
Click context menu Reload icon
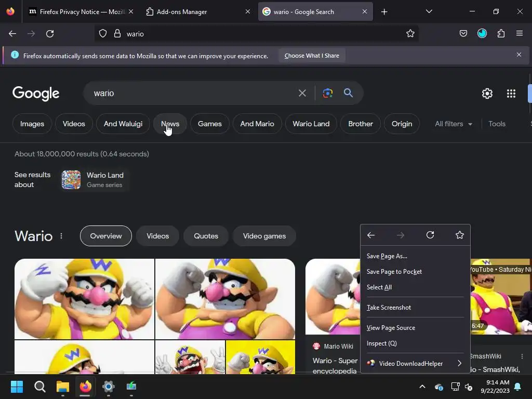430,235
